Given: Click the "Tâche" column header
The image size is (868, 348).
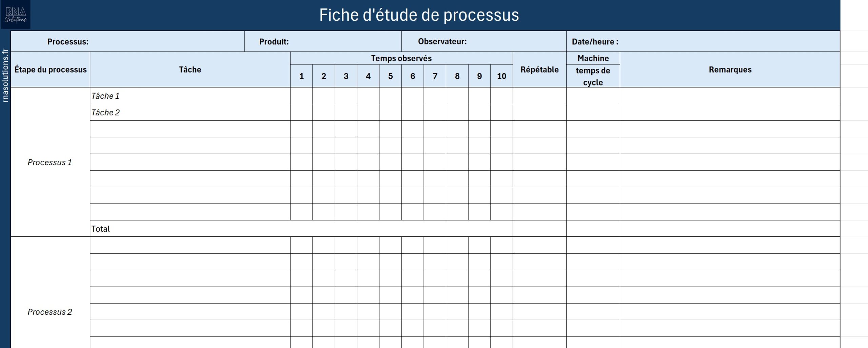Looking at the screenshot, I should 190,70.
